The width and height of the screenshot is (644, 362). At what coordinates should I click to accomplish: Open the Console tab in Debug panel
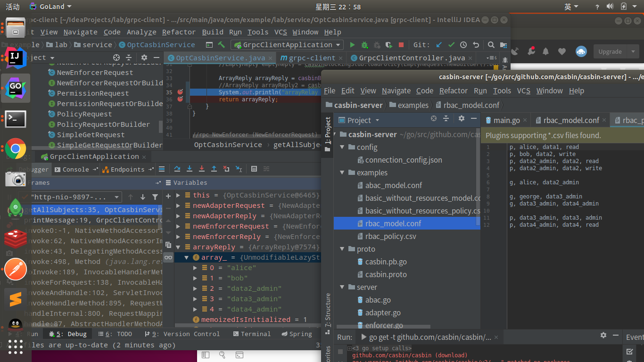point(75,169)
